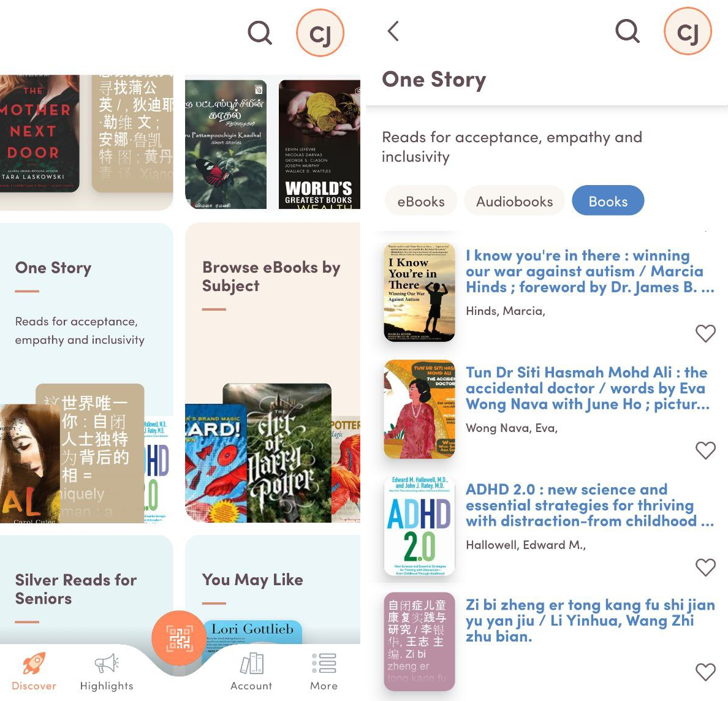
Task: Select the Books filter tab
Action: [608, 202]
